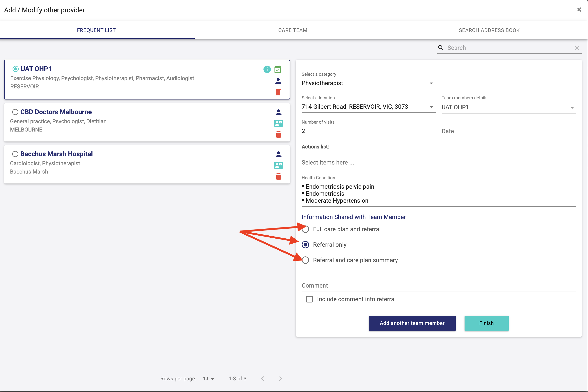Viewport: 588px width, 392px height.
Task: Click the 'RESERVOIR' location text
Action: click(25, 87)
